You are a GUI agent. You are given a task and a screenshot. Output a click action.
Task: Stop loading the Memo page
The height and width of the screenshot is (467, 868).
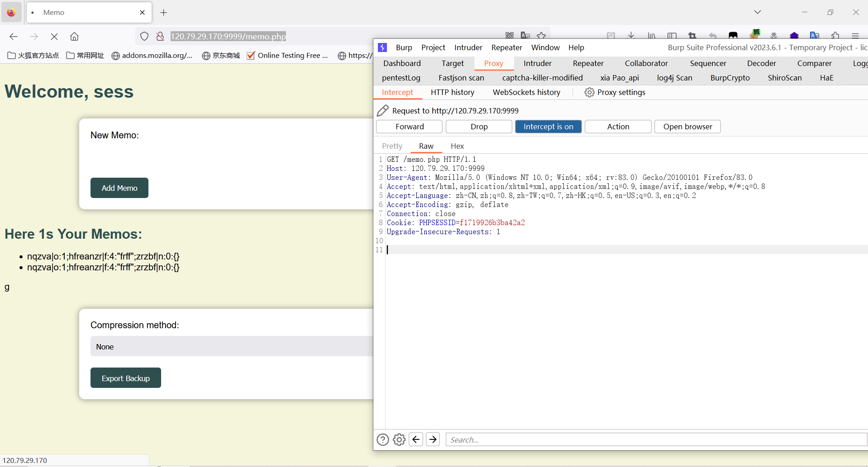click(x=54, y=37)
